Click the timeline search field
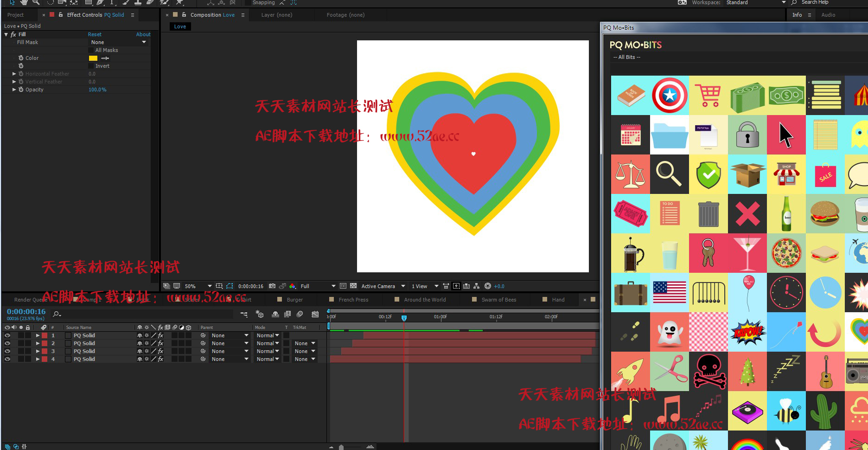868x450 pixels. point(144,314)
